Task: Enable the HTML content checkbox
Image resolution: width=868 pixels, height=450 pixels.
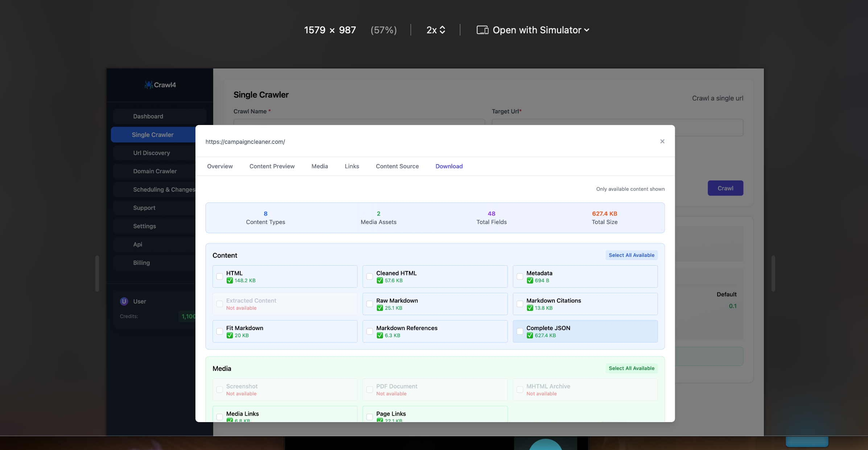Action: click(x=219, y=276)
